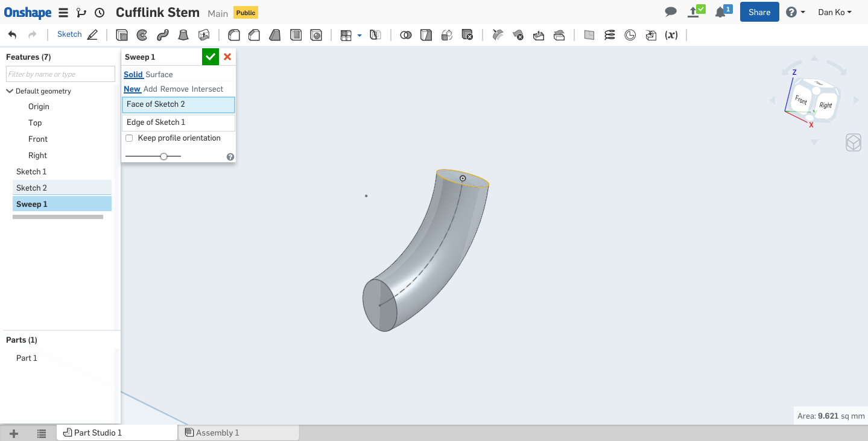Viewport: 868px width, 441px height.
Task: Enable Keep profile orientation checkbox
Action: [x=129, y=138]
